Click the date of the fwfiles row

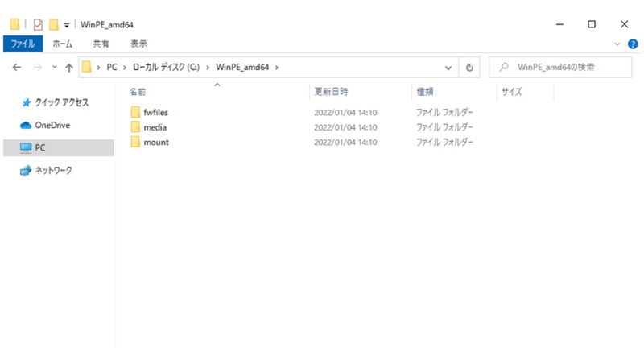[x=345, y=113]
